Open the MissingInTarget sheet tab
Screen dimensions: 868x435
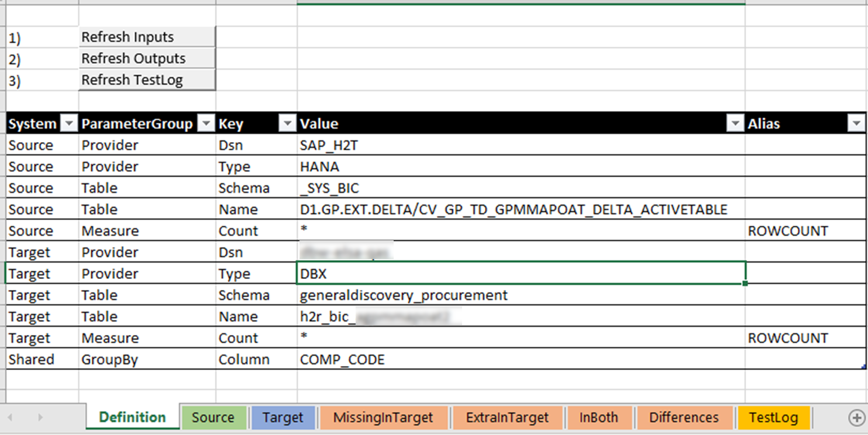(x=383, y=417)
